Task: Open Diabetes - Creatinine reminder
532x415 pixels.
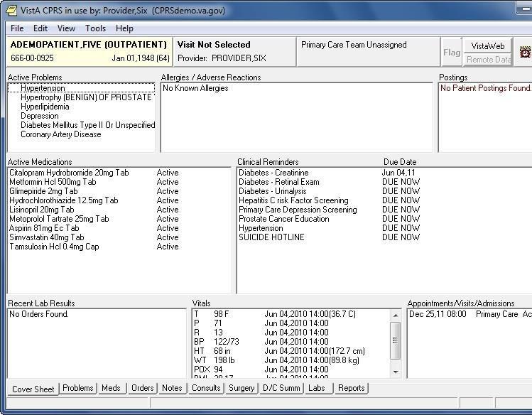Action: [x=385, y=173]
